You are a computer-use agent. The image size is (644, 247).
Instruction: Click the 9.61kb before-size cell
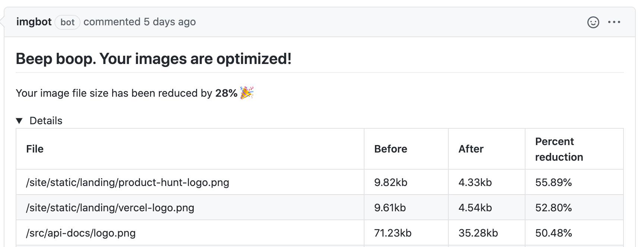click(x=390, y=208)
